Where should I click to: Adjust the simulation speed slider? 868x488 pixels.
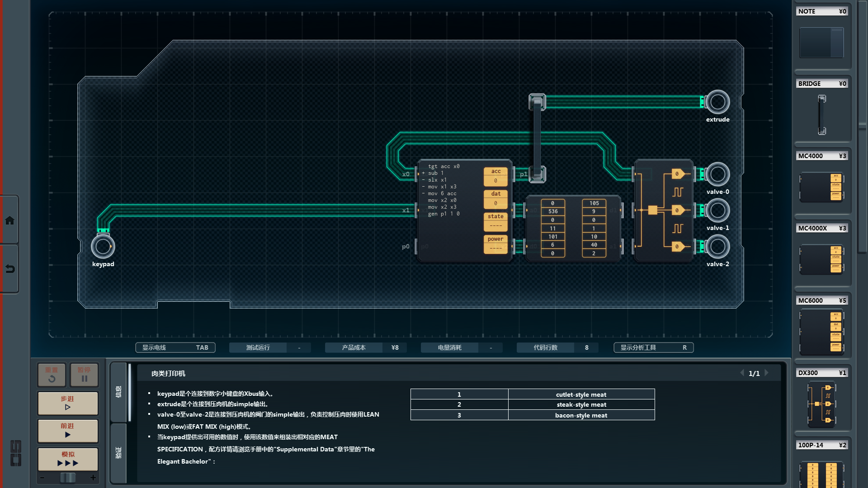click(x=68, y=478)
